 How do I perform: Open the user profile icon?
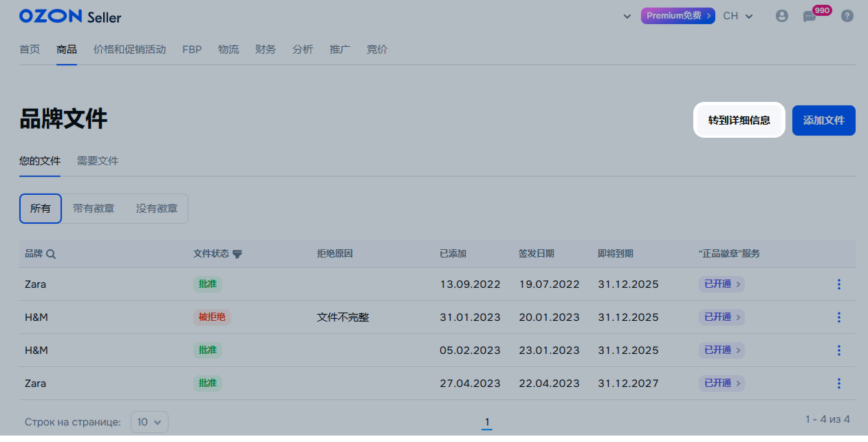[781, 16]
